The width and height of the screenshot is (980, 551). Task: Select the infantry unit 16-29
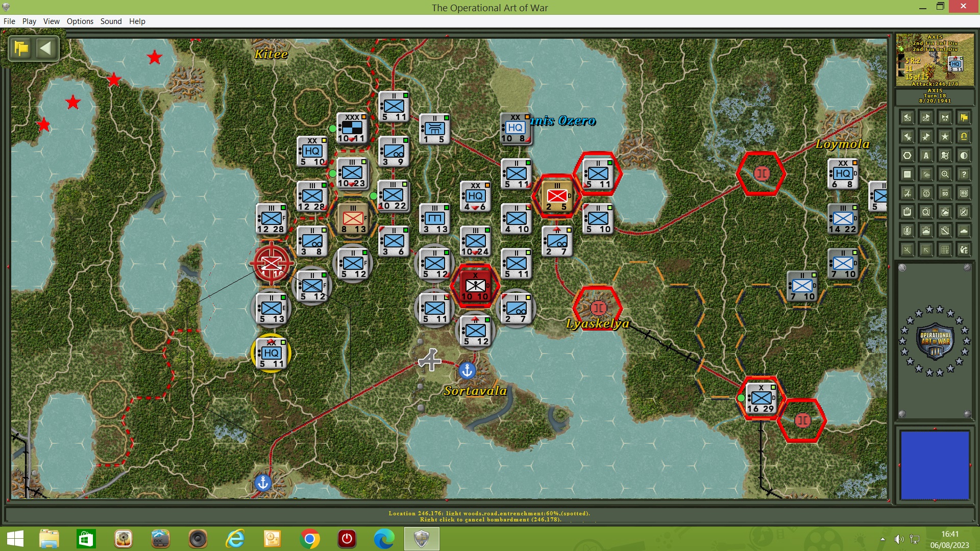click(761, 398)
